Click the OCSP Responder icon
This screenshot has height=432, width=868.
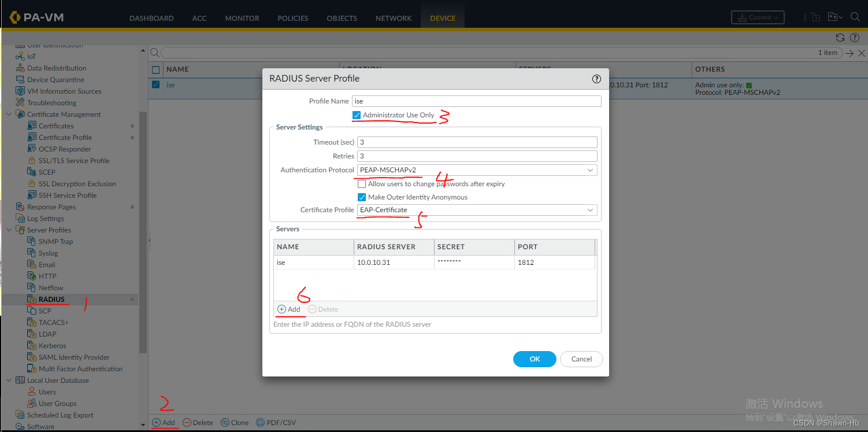[32, 149]
